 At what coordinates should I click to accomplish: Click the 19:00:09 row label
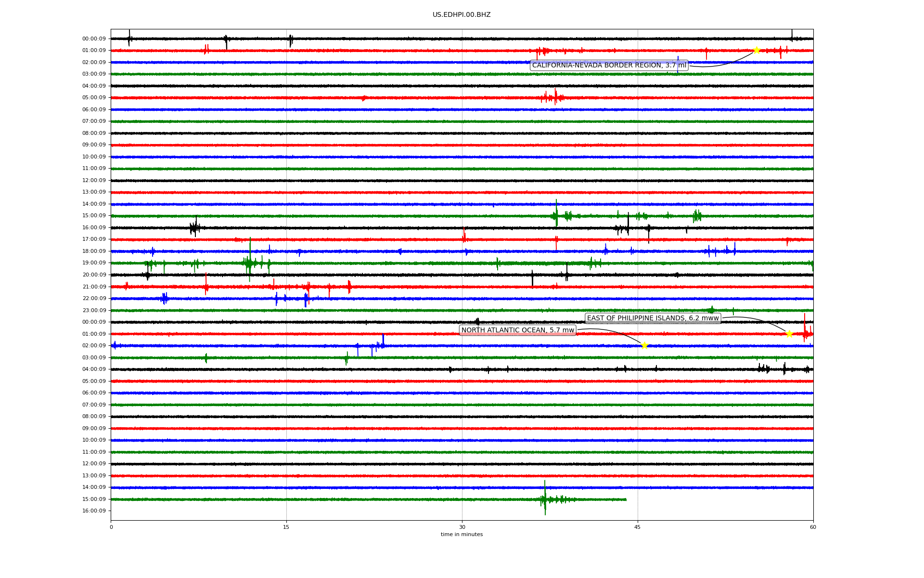tap(94, 263)
